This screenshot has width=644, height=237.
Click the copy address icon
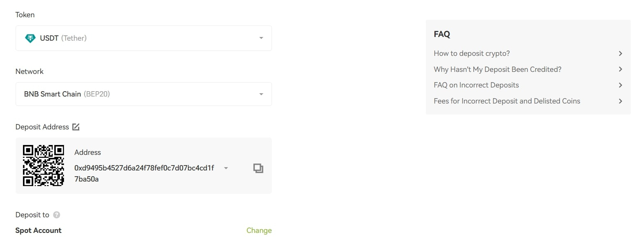(258, 168)
